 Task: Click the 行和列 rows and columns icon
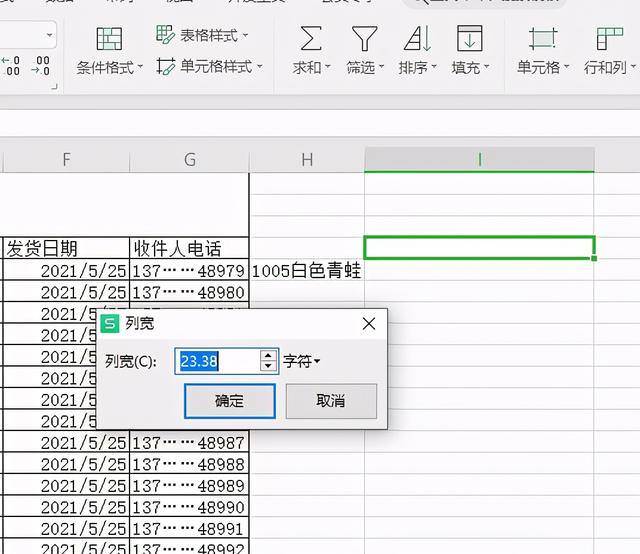[x=609, y=38]
